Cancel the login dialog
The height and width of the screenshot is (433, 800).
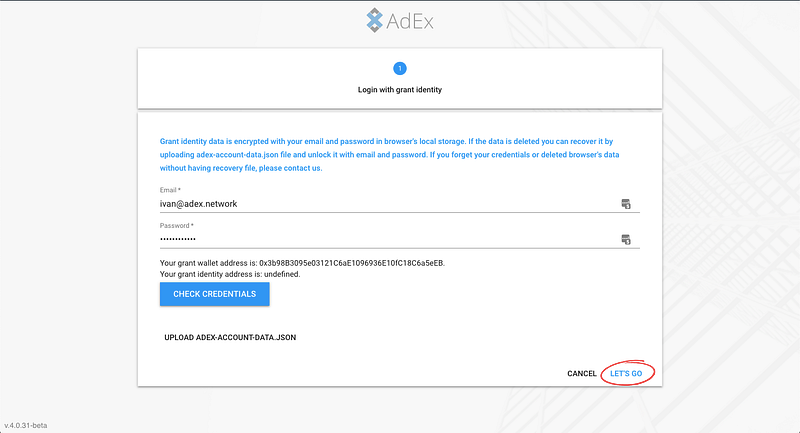[582, 374]
